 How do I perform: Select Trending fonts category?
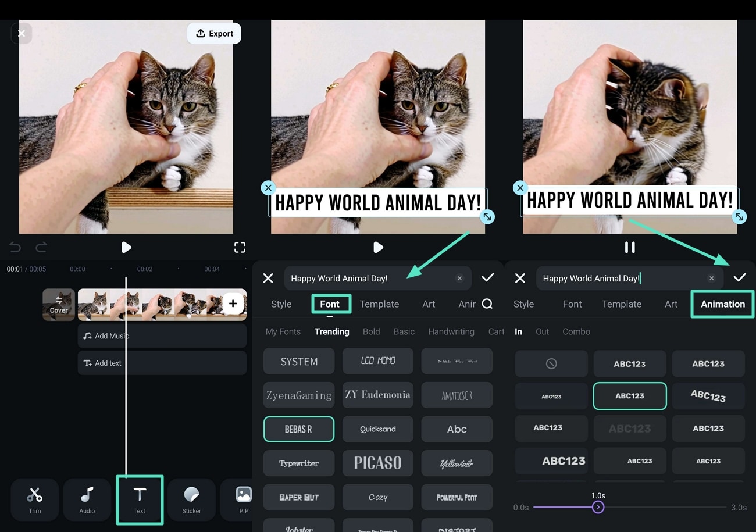[x=332, y=331]
